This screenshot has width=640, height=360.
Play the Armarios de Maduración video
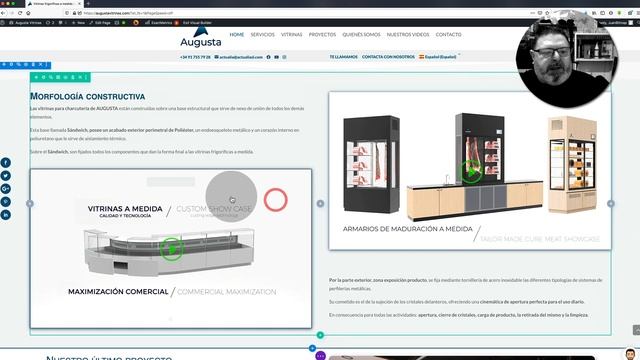(471, 172)
